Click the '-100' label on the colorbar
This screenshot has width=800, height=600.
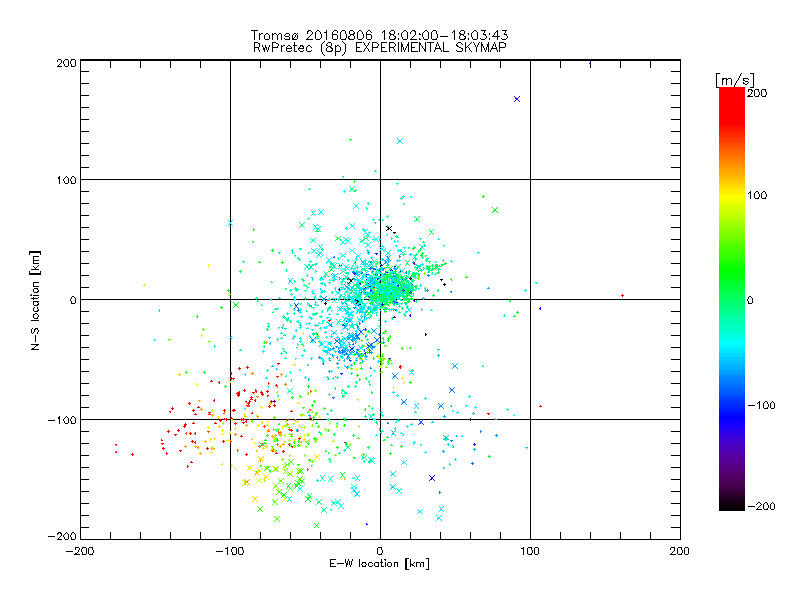click(x=761, y=406)
